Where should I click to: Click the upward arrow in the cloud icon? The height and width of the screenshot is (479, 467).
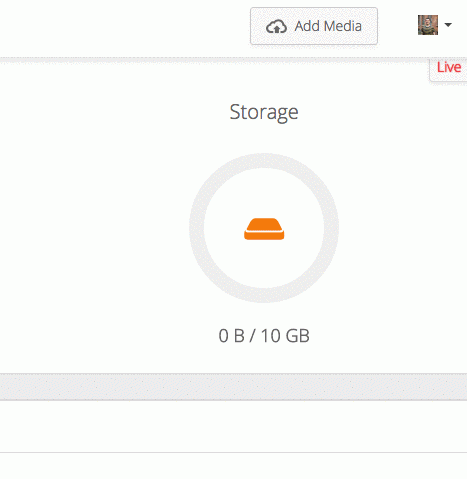tap(276, 30)
